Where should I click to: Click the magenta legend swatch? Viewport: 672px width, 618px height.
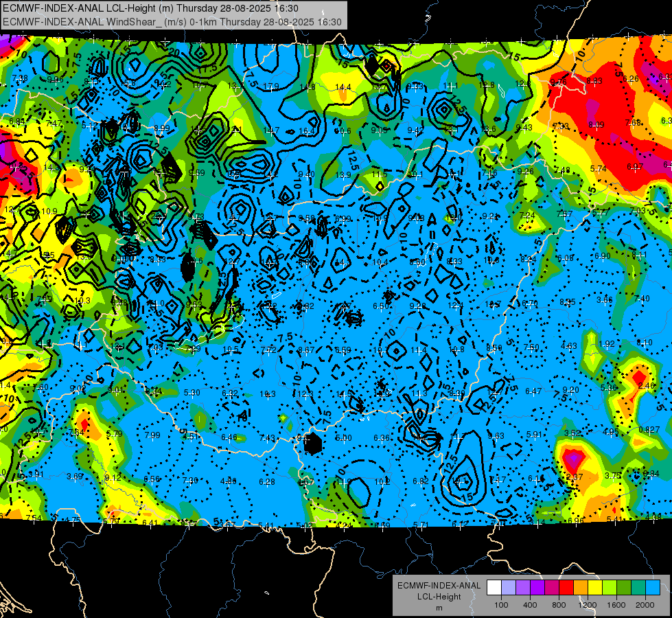[x=552, y=588]
